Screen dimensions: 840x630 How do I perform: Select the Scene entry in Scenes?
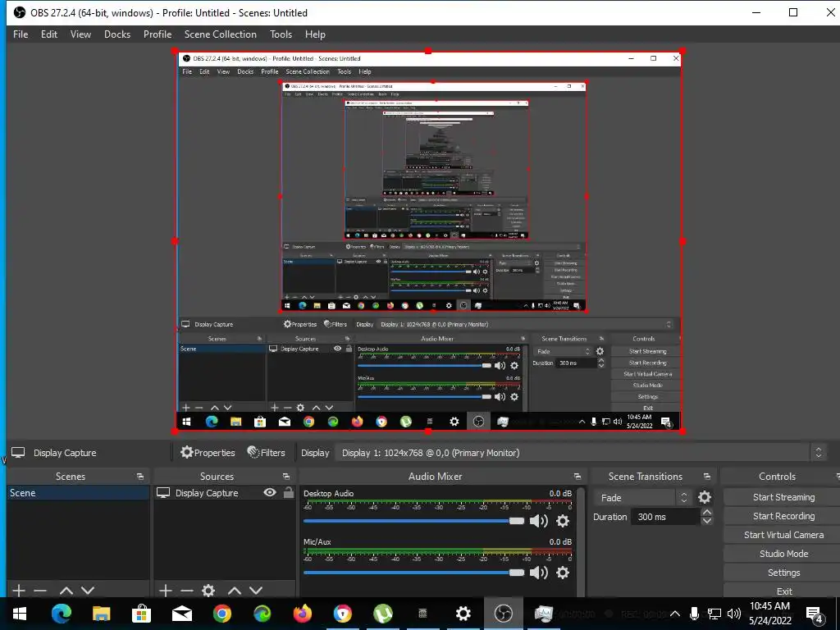point(78,493)
